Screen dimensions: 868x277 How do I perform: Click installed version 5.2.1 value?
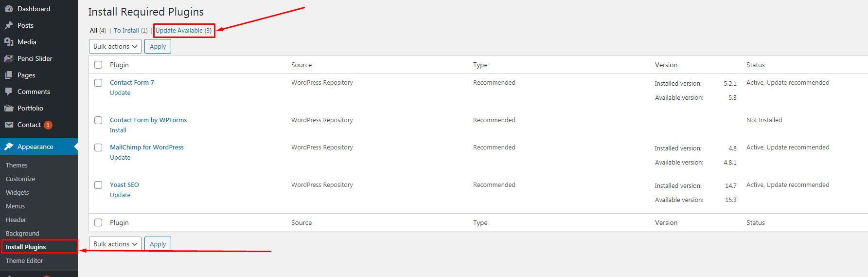730,83
